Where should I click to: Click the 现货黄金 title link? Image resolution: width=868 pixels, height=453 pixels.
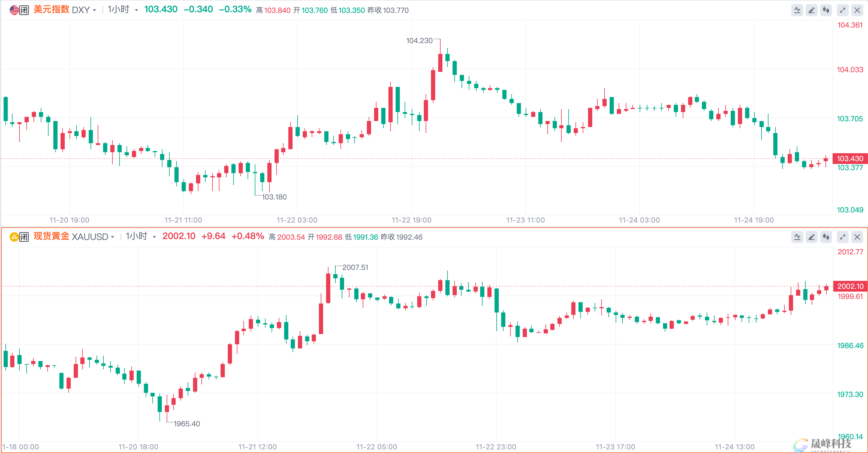click(x=51, y=236)
